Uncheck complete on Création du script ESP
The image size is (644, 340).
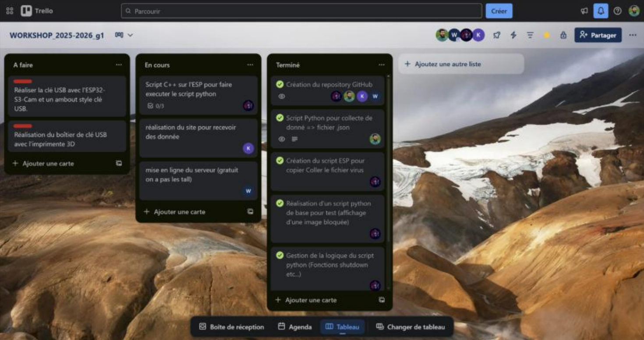coord(280,161)
